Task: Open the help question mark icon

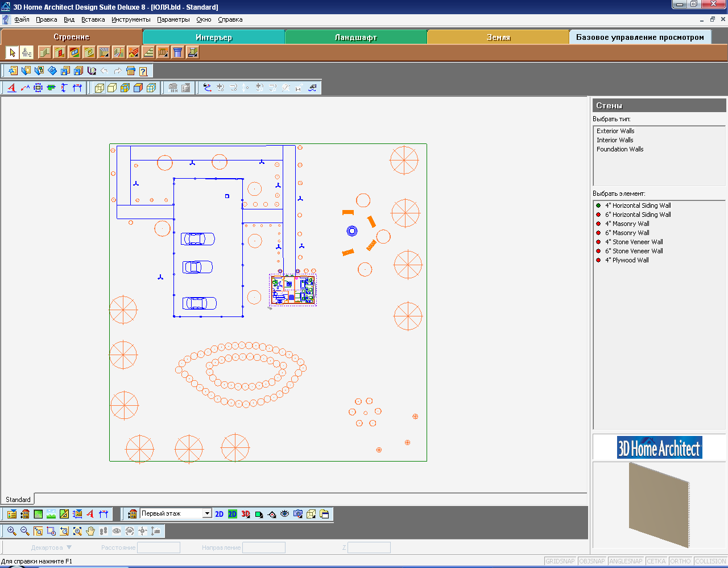Action: click(143, 71)
